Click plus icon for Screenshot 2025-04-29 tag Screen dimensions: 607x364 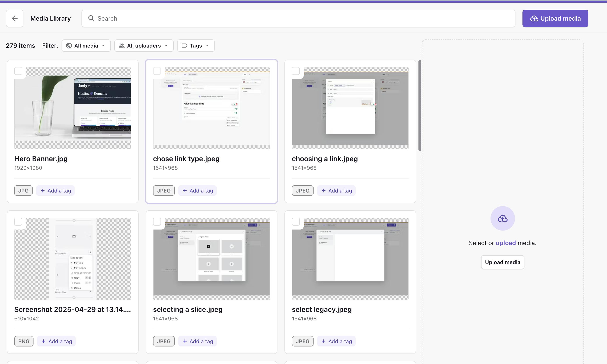(43, 341)
